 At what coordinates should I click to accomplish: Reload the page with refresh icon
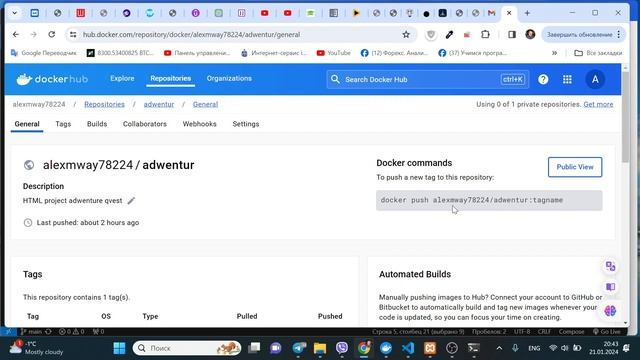click(51, 35)
